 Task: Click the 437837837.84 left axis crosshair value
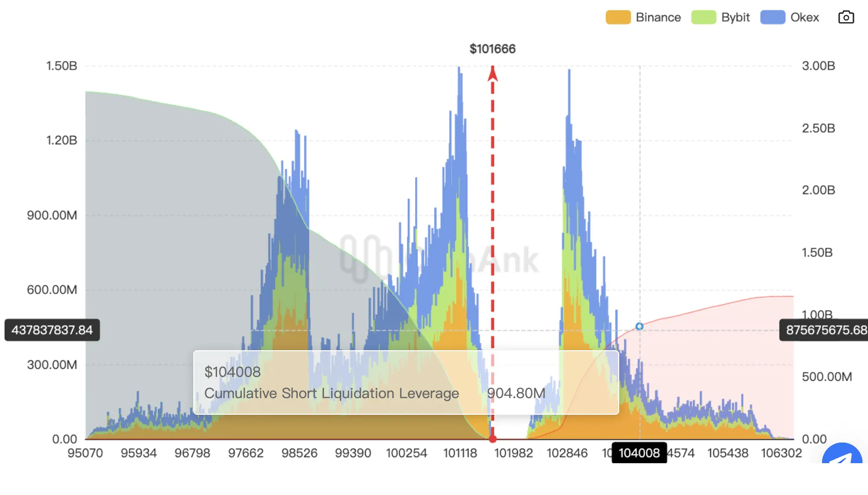tap(52, 330)
